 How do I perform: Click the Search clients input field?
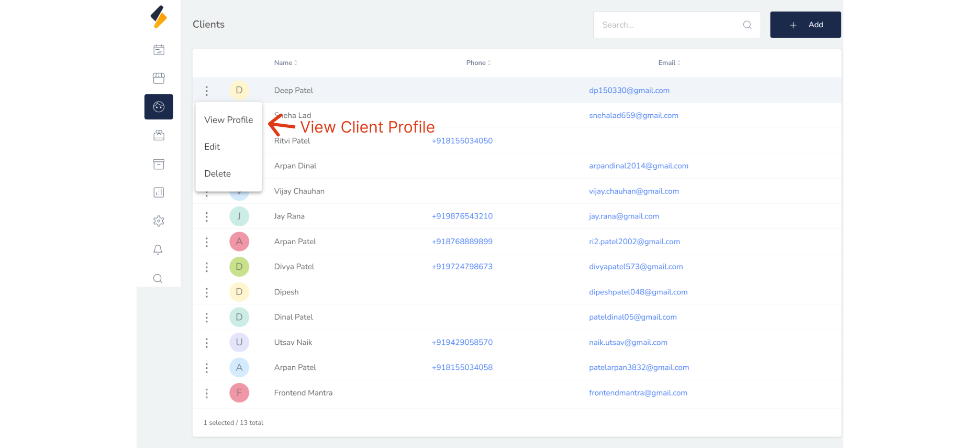click(x=670, y=25)
